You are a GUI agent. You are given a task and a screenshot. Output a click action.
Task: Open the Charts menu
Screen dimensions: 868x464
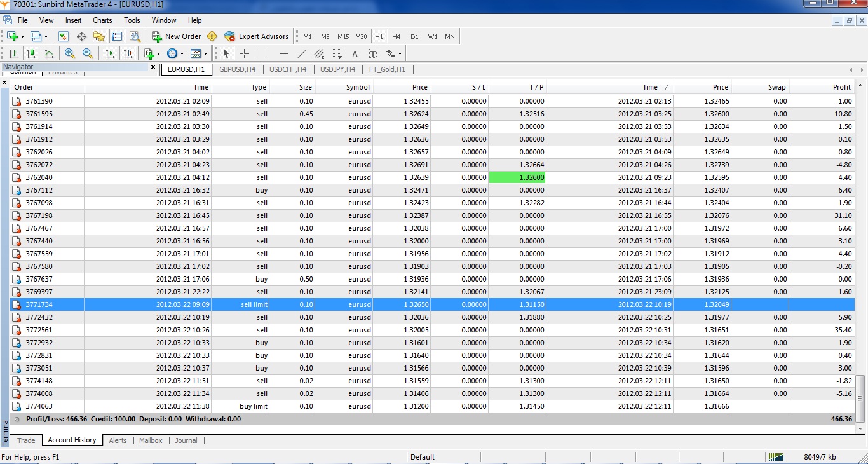102,20
